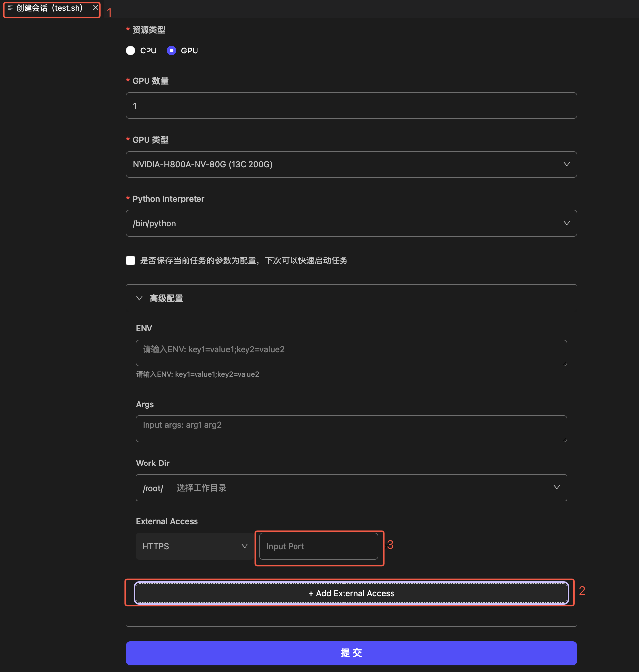The image size is (639, 672).
Task: Click the Args input text area
Action: (351, 428)
